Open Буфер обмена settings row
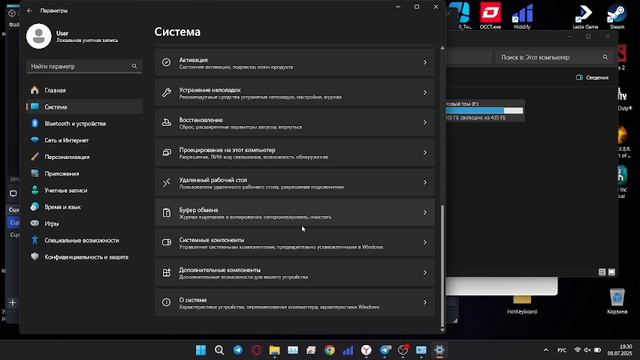This screenshot has width=640, height=360. [x=295, y=213]
